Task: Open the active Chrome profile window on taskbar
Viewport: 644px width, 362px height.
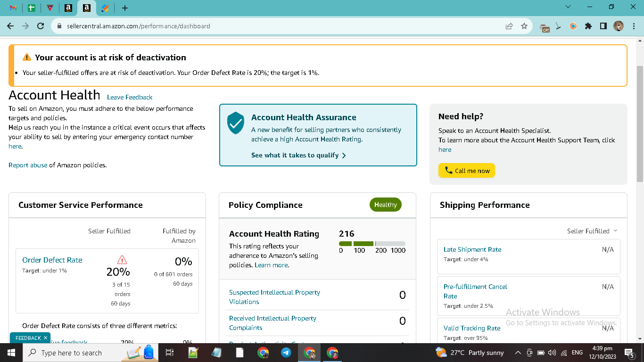Action: (x=309, y=353)
